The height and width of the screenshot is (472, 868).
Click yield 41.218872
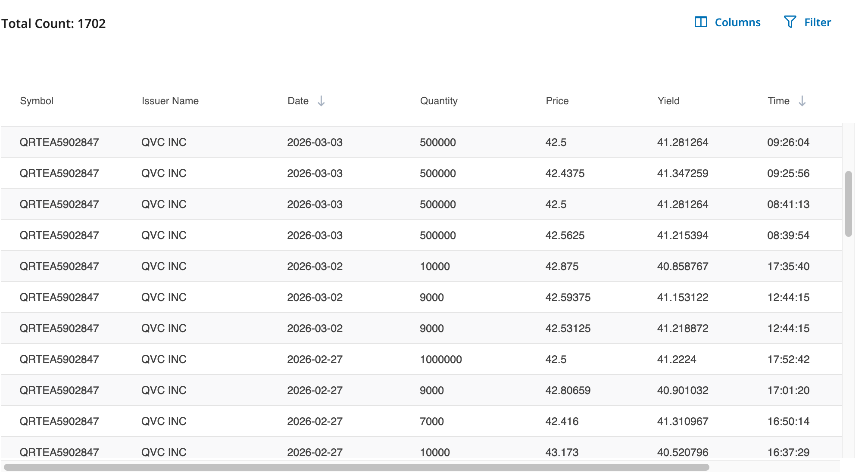(683, 328)
